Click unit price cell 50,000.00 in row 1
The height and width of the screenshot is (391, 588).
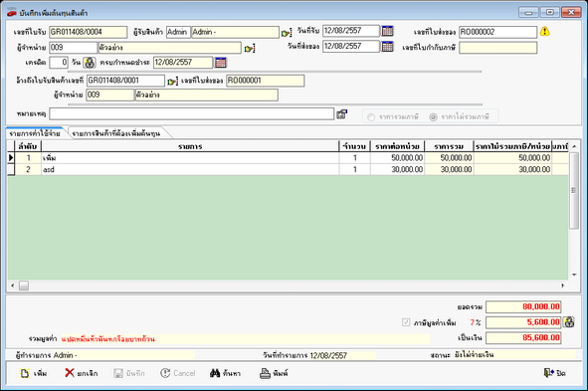tap(398, 158)
